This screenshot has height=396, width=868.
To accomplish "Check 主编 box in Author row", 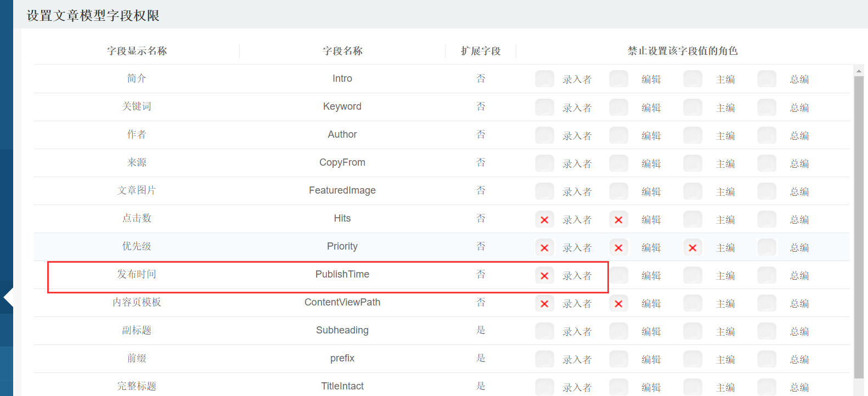I will (692, 135).
